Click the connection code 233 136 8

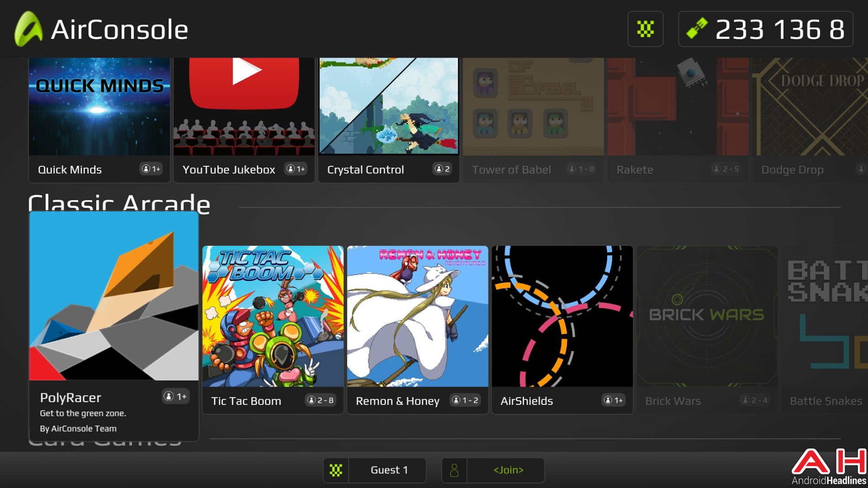coord(779,30)
